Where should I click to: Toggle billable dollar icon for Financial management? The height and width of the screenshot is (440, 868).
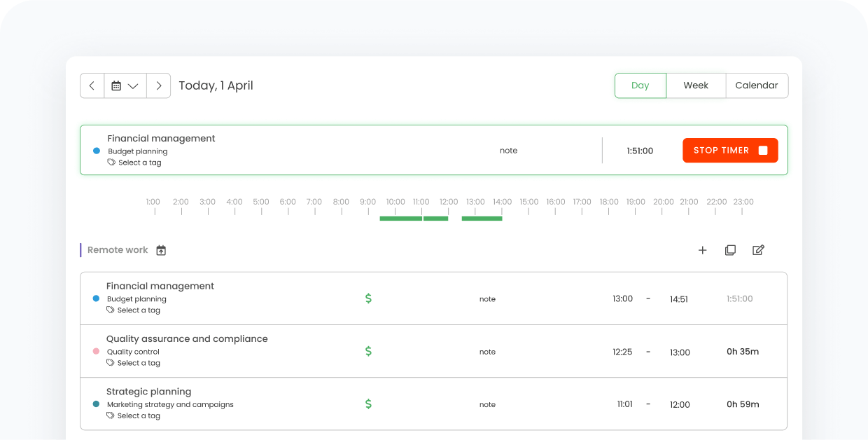368,298
